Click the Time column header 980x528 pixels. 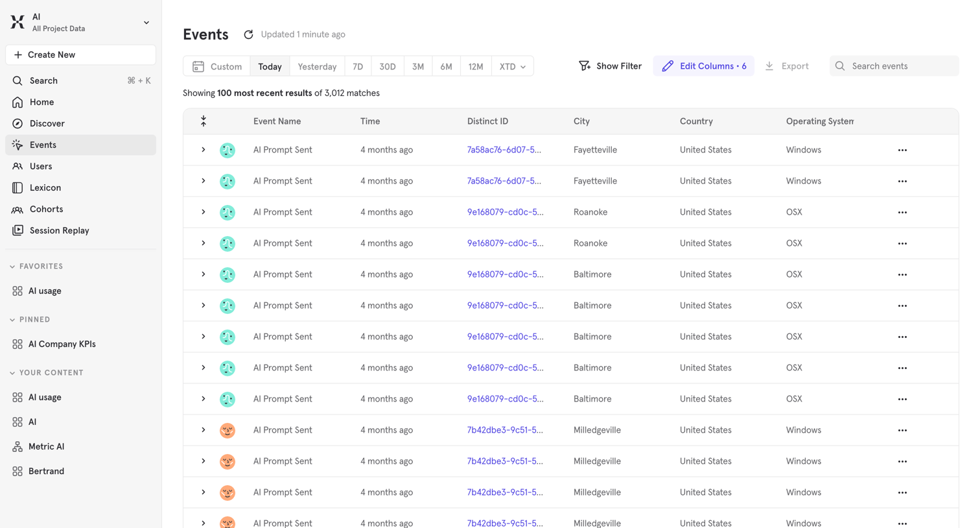[370, 121]
